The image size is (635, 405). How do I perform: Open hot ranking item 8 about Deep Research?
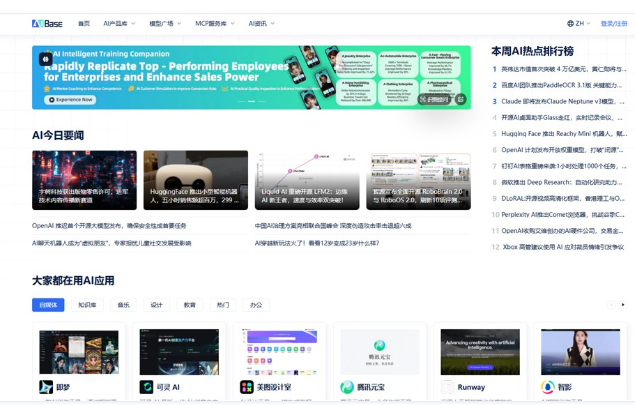[x=559, y=182]
